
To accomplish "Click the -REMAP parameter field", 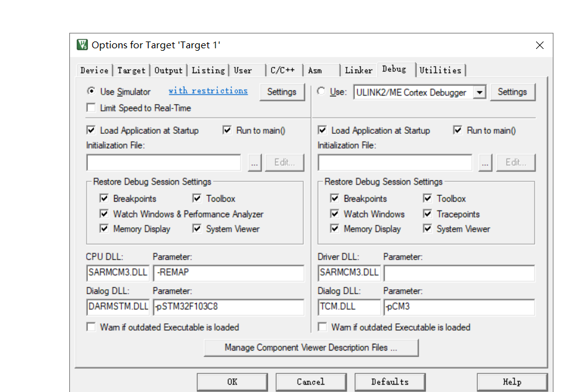I will 228,273.
